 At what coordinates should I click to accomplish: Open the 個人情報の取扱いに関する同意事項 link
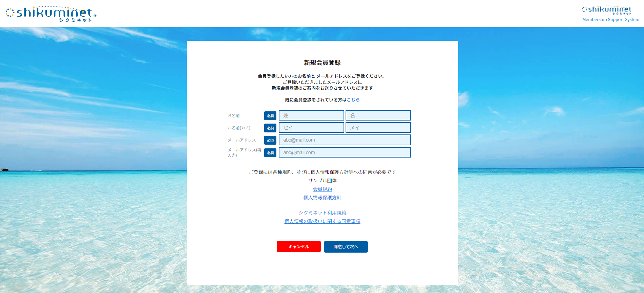coord(322,221)
